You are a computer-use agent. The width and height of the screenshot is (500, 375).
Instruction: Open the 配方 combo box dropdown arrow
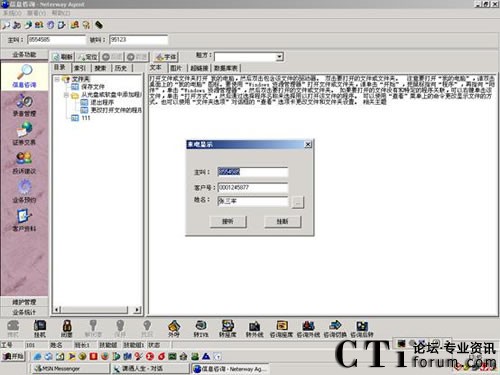click(x=280, y=57)
